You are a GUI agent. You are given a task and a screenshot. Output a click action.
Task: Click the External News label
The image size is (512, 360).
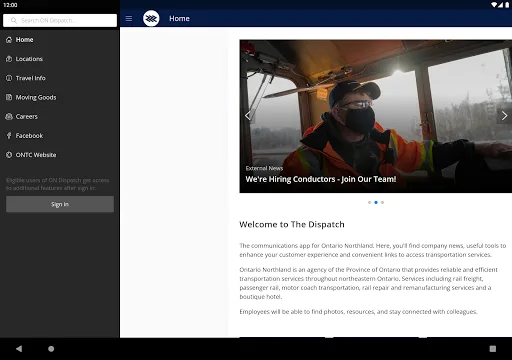click(x=264, y=168)
